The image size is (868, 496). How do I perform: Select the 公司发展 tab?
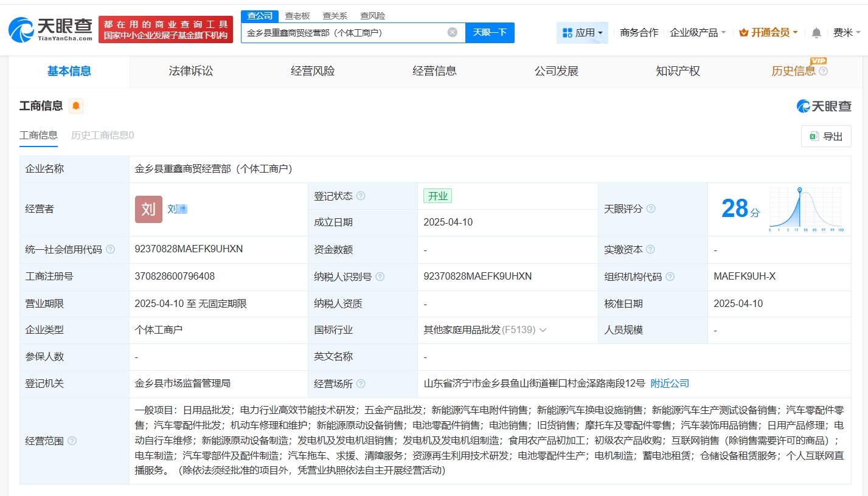(556, 71)
